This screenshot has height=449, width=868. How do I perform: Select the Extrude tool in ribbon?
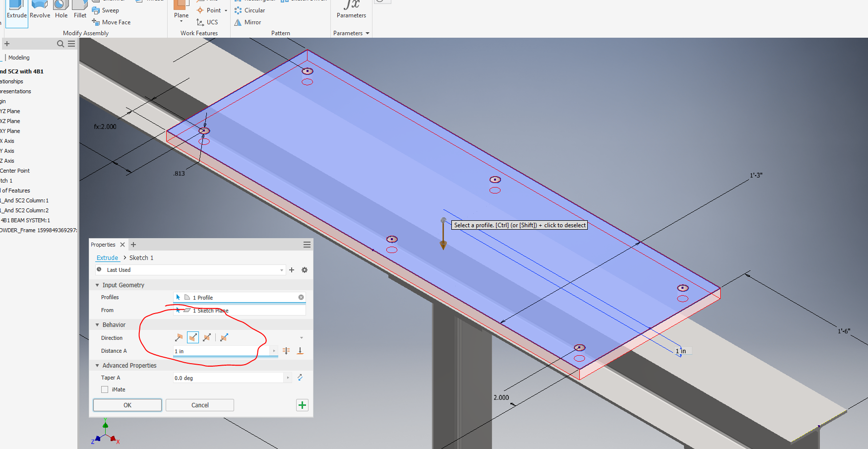pos(16,10)
